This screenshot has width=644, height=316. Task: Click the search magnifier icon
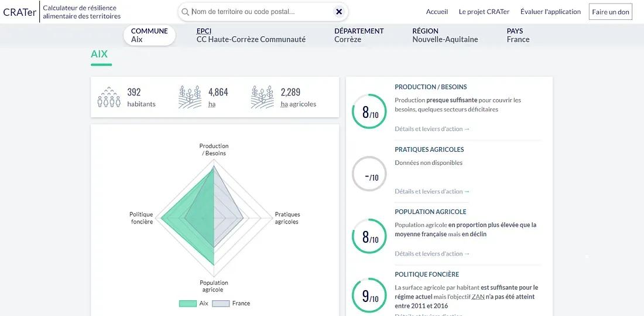click(185, 12)
